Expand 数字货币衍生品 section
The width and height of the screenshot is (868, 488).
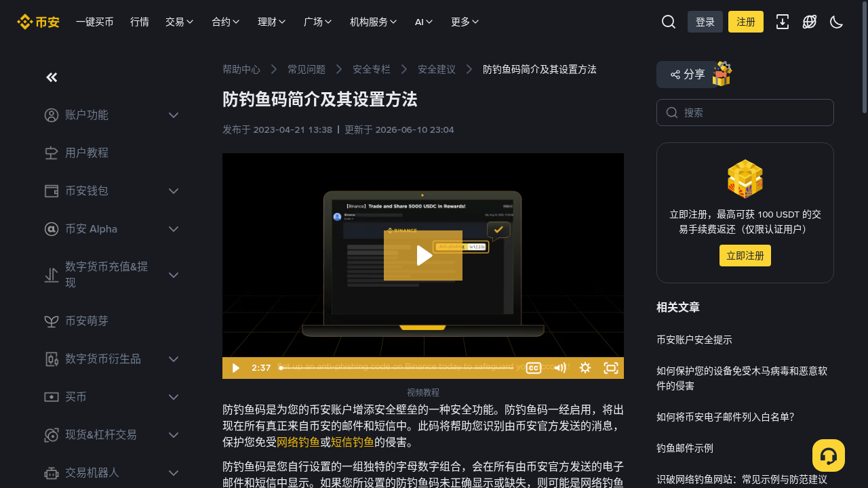tap(174, 359)
